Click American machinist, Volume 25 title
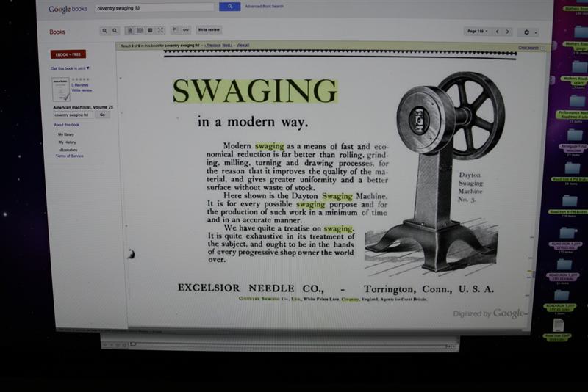The width and height of the screenshot is (588, 392). 83,107
